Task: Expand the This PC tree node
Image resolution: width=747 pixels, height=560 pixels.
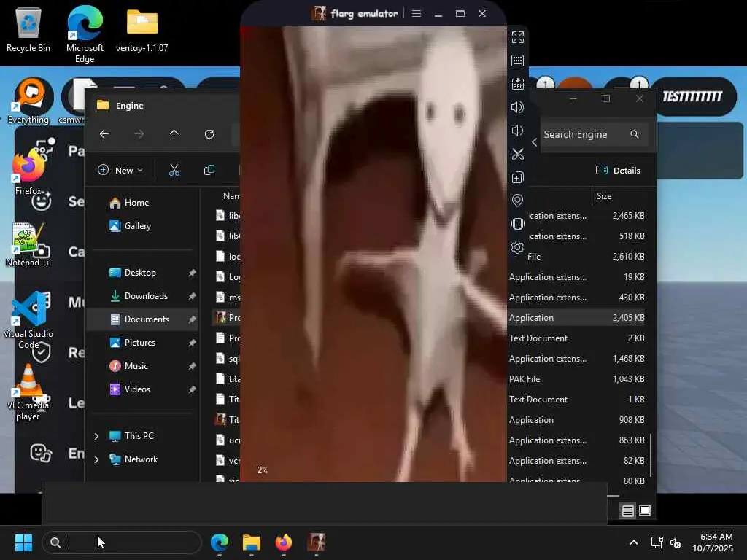Action: (96, 436)
